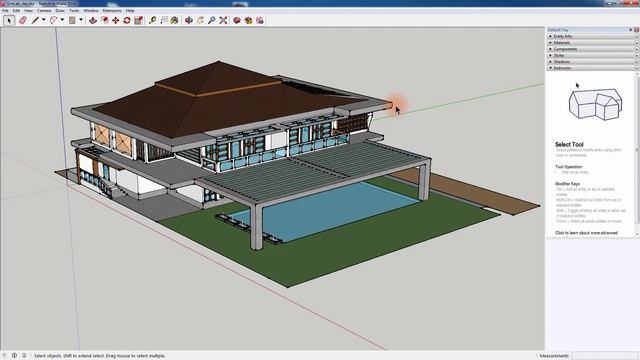
Task: Select the Paint Bucket tool
Action: pos(175,20)
